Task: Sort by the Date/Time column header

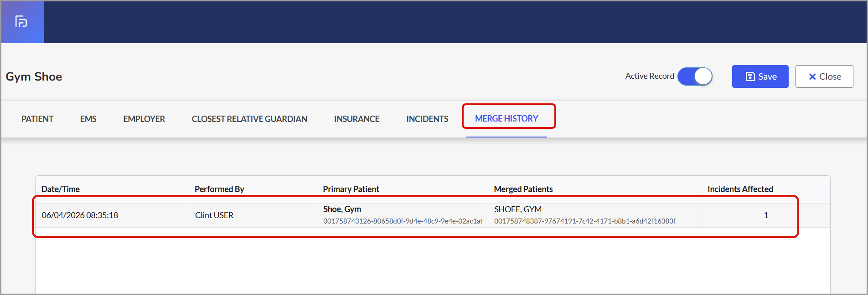Action: [x=61, y=189]
